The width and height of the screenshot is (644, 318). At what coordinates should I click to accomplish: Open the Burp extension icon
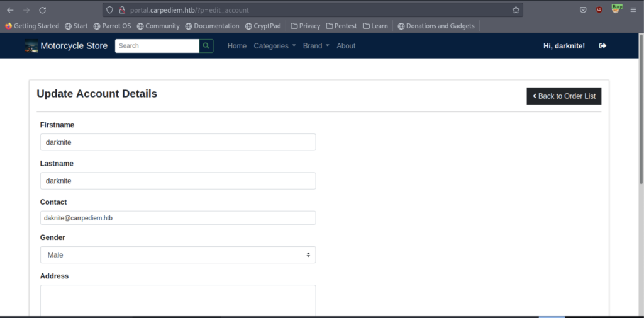click(616, 9)
